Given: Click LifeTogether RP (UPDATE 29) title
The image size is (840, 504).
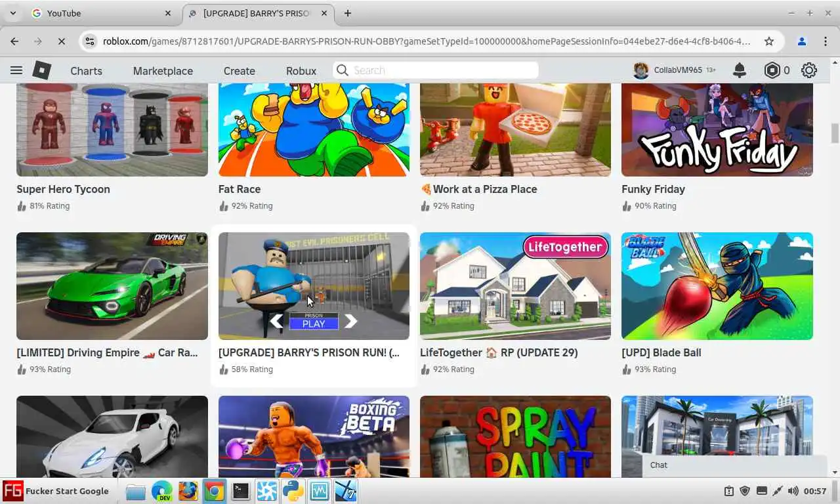Looking at the screenshot, I should [x=499, y=352].
